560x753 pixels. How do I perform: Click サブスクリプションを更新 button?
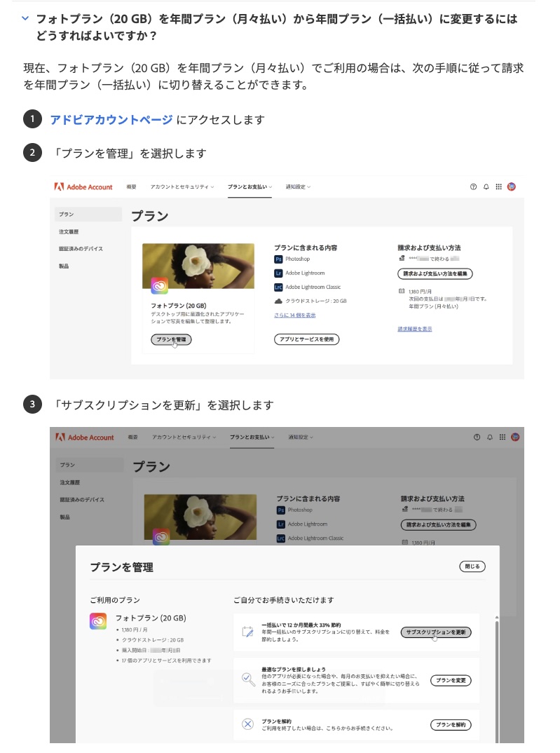436,632
